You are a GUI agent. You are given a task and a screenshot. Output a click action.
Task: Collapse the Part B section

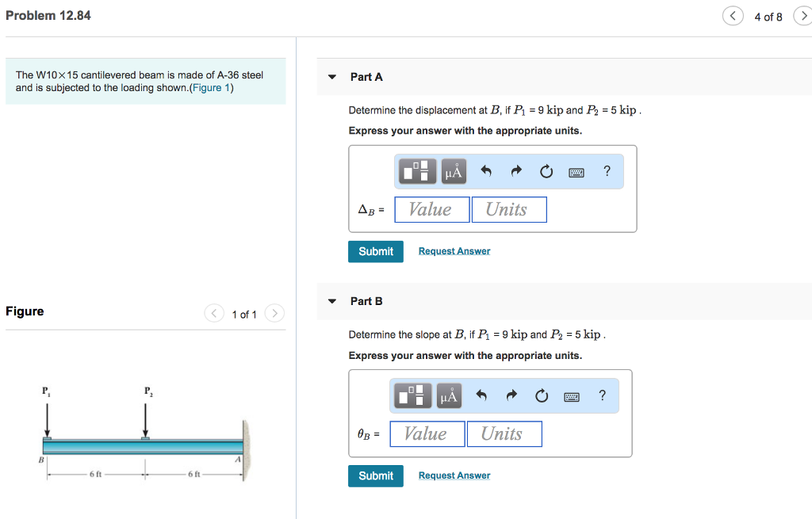tap(332, 301)
